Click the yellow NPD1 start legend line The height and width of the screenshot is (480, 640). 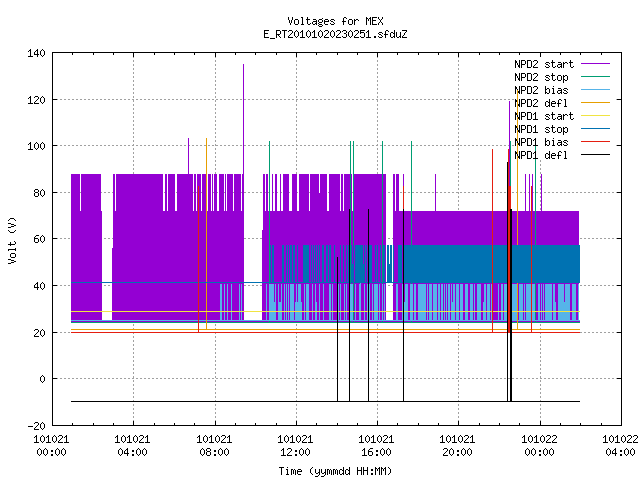(595, 116)
